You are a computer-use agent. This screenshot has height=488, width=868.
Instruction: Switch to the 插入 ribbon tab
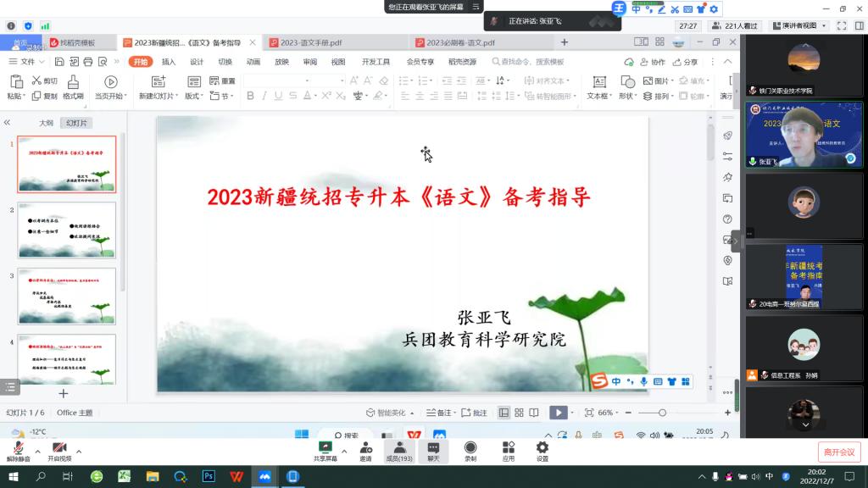click(x=169, y=62)
